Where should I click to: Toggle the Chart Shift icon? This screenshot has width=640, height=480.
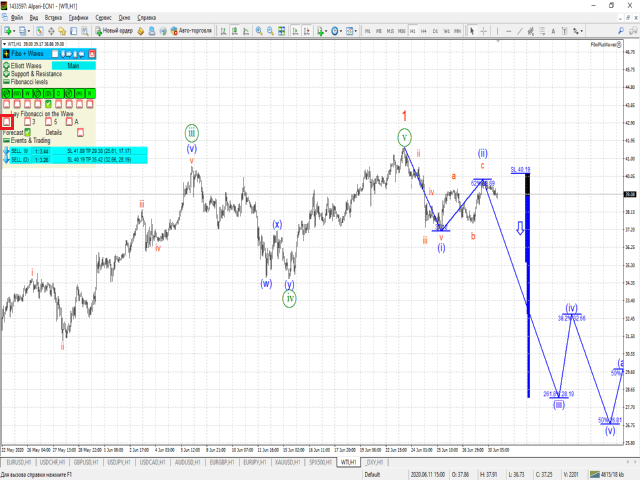307,31
